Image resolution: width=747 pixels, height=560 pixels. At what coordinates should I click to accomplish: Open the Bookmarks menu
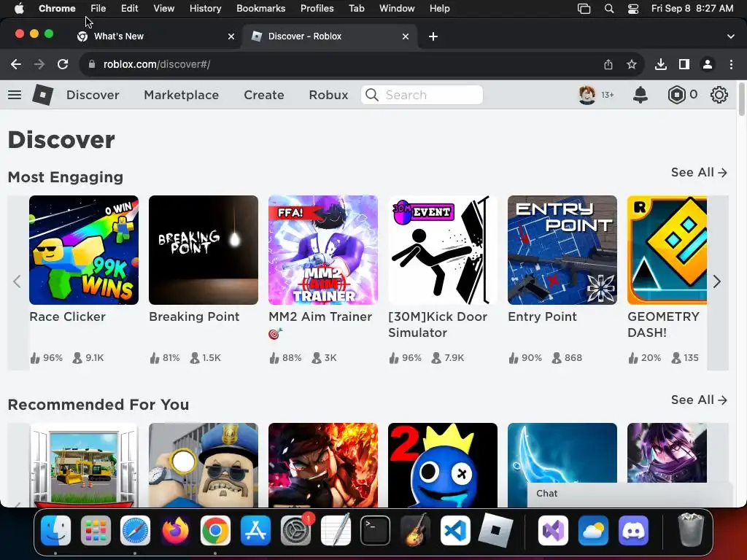[260, 9]
